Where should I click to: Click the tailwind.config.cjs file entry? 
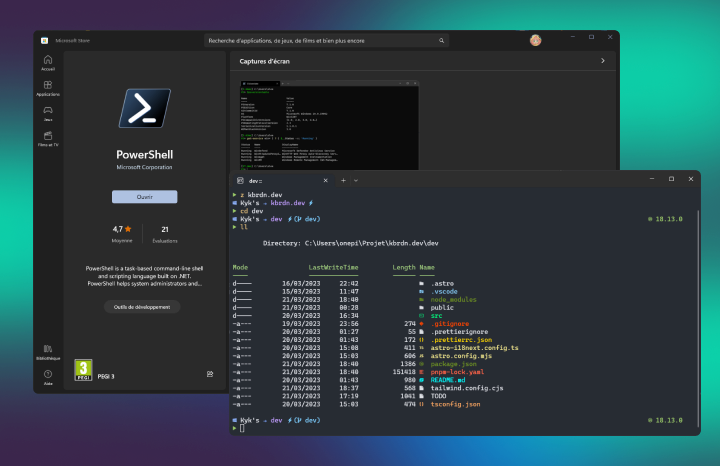click(x=467, y=388)
